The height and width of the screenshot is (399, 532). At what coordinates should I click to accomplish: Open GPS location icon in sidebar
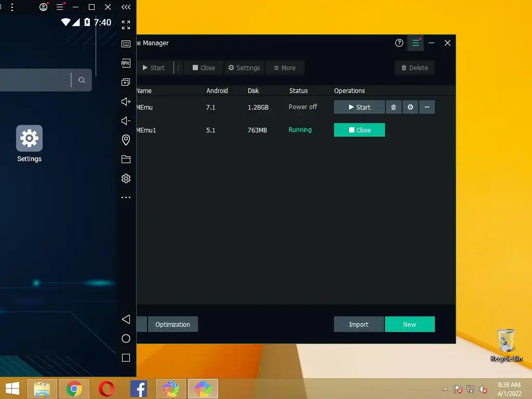(126, 140)
